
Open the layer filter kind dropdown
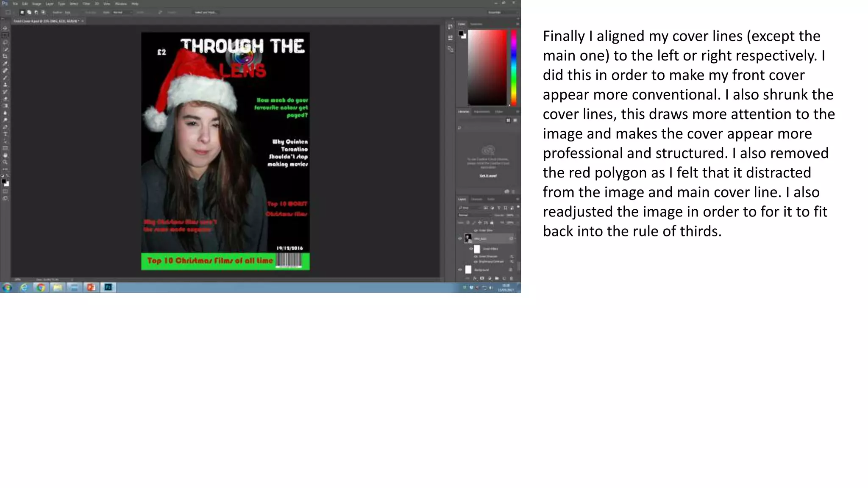(x=468, y=208)
